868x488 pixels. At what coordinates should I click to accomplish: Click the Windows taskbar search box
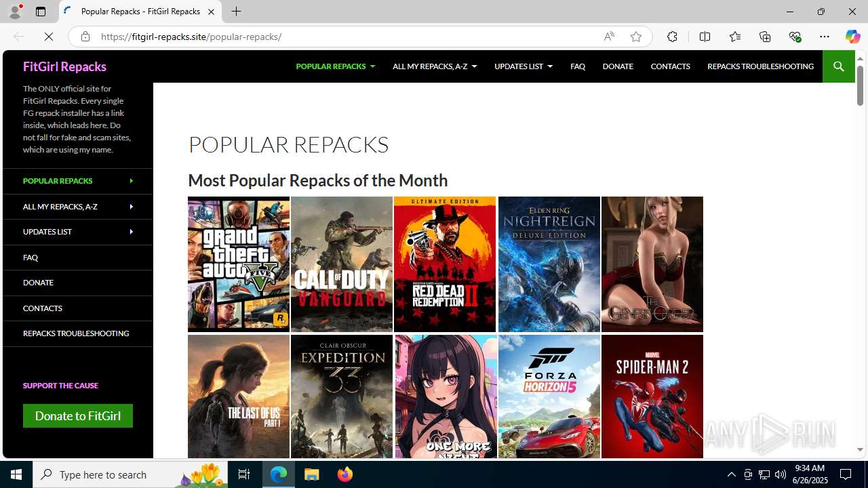130,474
